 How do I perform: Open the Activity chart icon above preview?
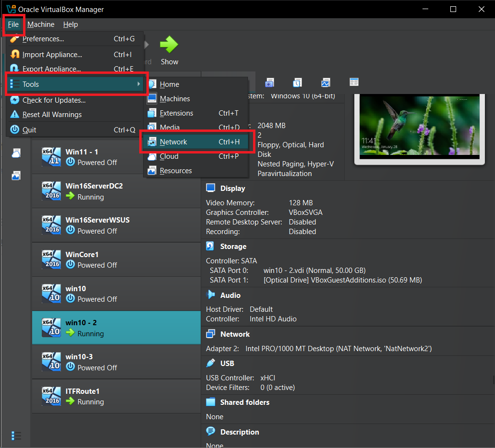coord(326,83)
